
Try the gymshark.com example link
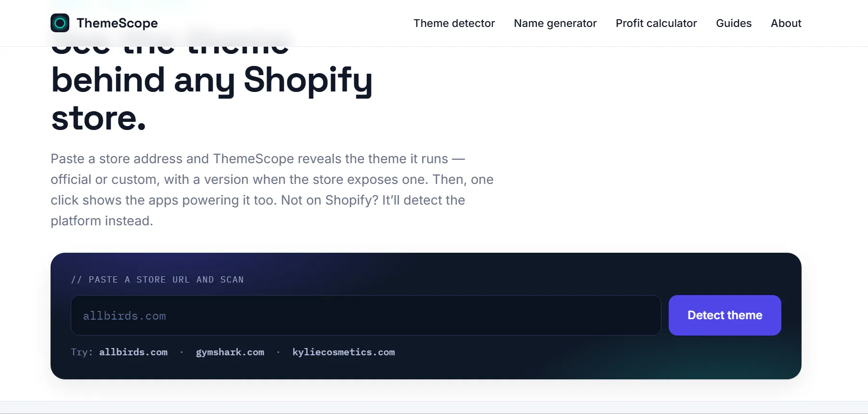(x=230, y=352)
